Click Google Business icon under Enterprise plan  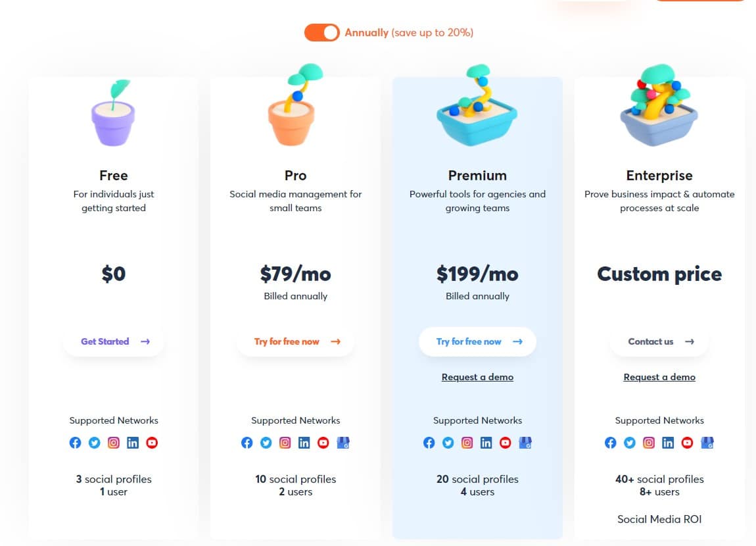[707, 443]
